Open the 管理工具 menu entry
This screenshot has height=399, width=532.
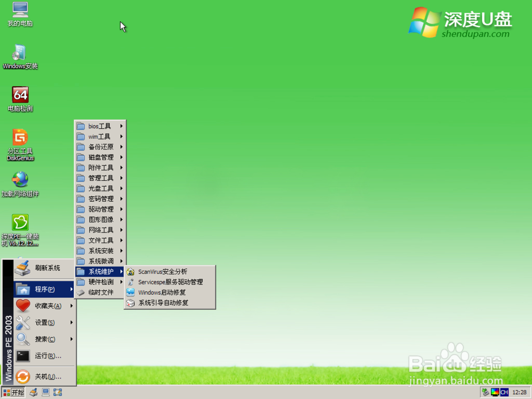point(100,178)
